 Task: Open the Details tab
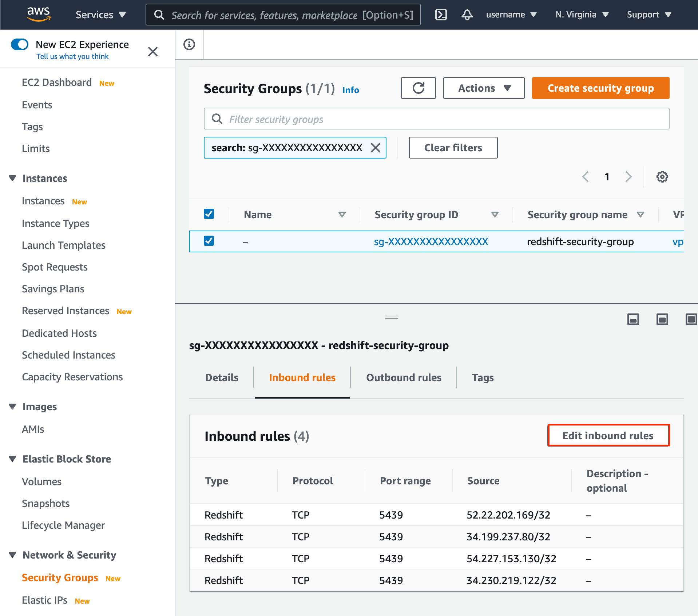(x=222, y=377)
